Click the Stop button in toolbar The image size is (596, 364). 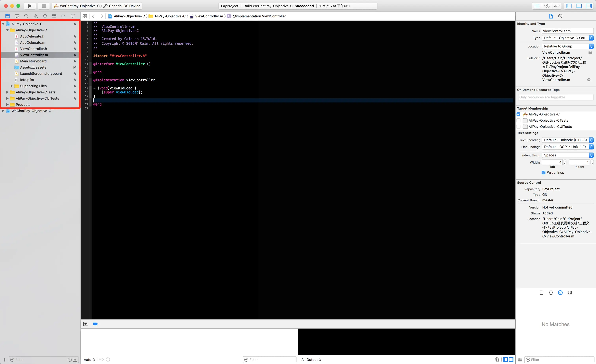tap(44, 6)
